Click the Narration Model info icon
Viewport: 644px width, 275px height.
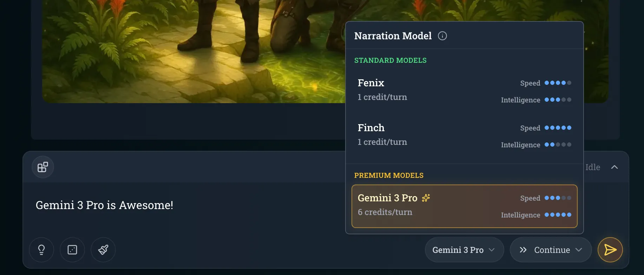(x=442, y=36)
